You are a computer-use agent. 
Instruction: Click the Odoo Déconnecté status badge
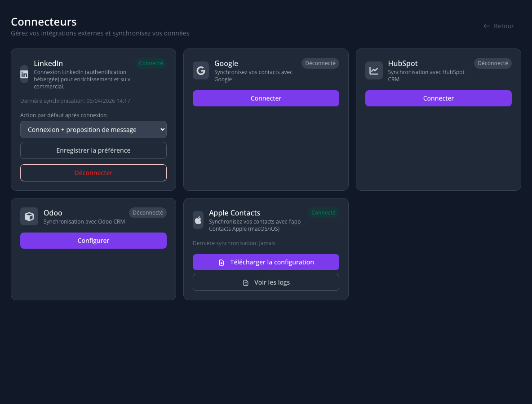coord(147,212)
